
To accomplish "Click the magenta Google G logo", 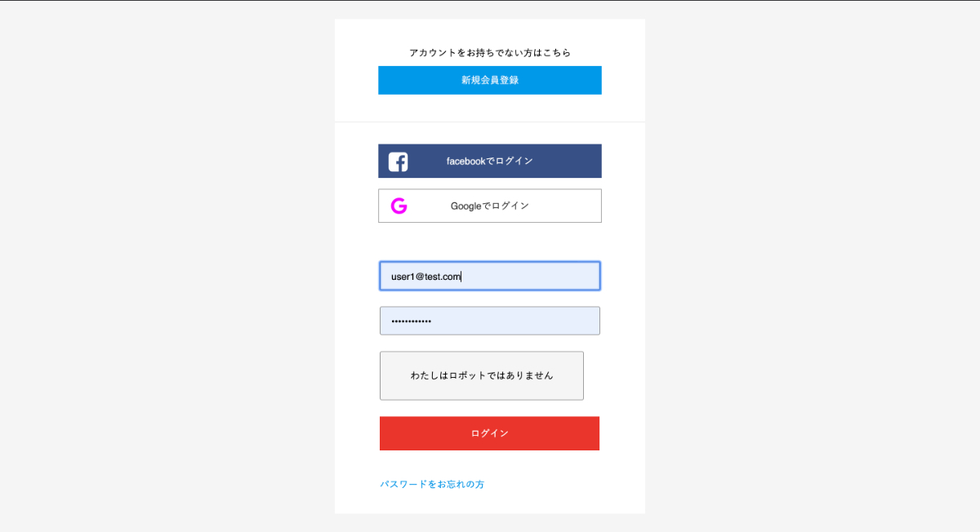I will (399, 206).
